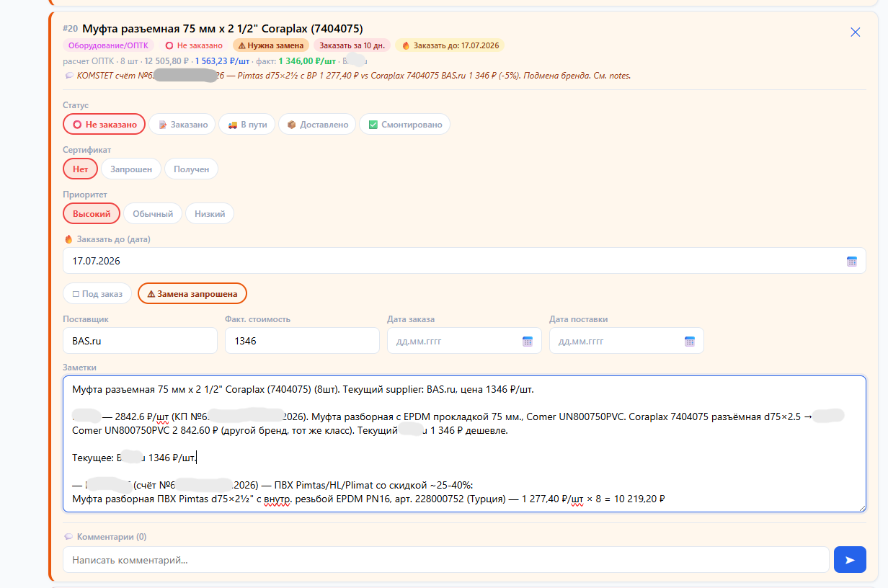This screenshot has width=888, height=588.
Task: Click the Заказать за 10 дн. badge
Action: (x=352, y=45)
